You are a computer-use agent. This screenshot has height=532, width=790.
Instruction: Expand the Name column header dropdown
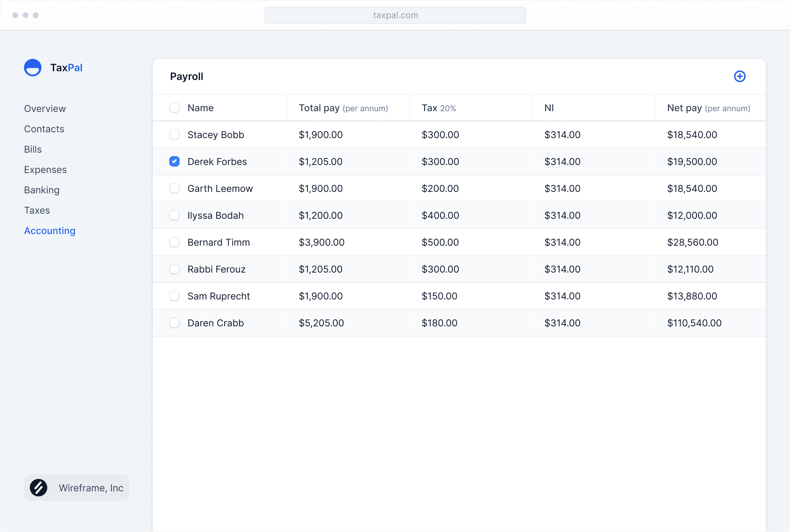click(x=200, y=108)
